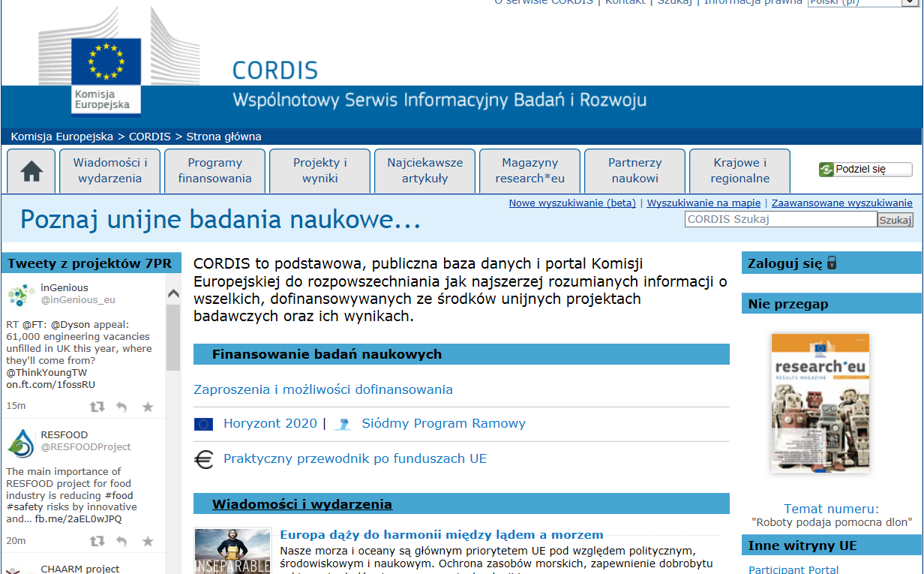The height and width of the screenshot is (574, 924).
Task: Click the Inne witryny UE heading
Action: pos(802,545)
